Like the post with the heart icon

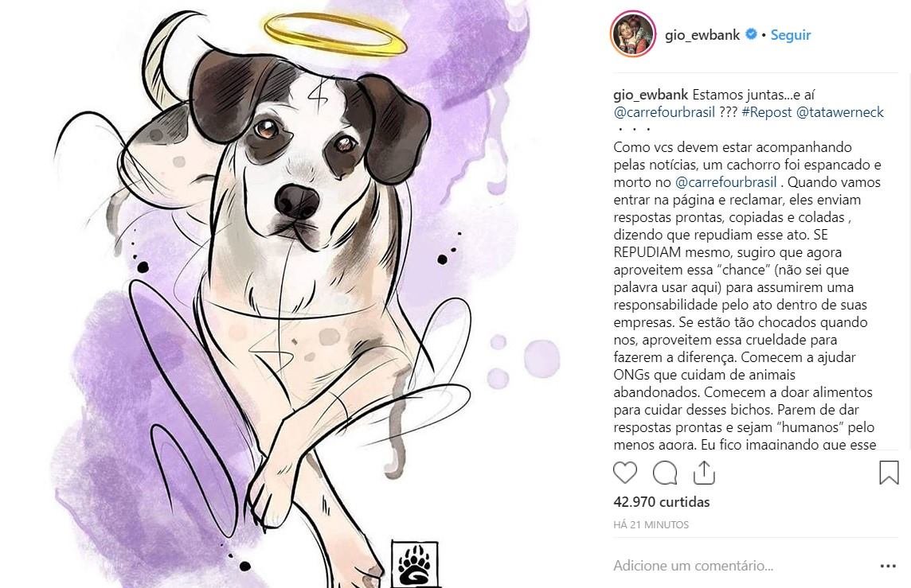pyautogui.click(x=625, y=473)
